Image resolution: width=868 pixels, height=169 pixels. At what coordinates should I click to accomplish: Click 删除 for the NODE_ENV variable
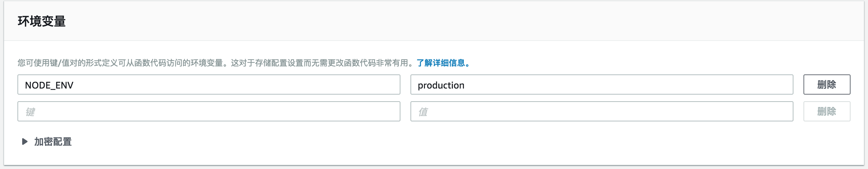pos(826,84)
